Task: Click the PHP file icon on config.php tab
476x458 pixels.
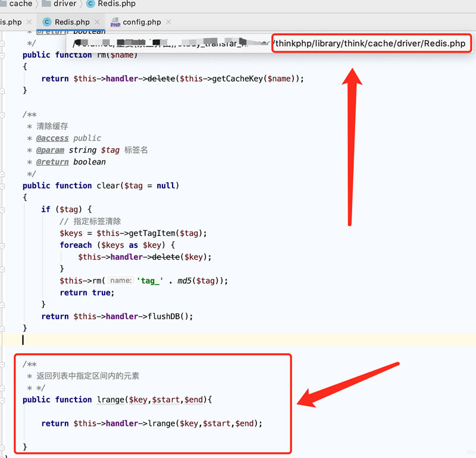Action: pyautogui.click(x=115, y=22)
